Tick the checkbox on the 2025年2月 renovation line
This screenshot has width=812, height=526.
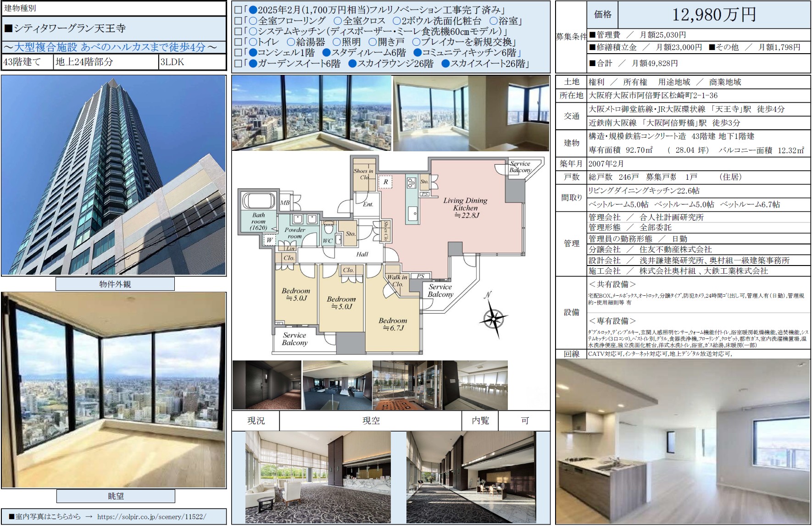[237, 10]
